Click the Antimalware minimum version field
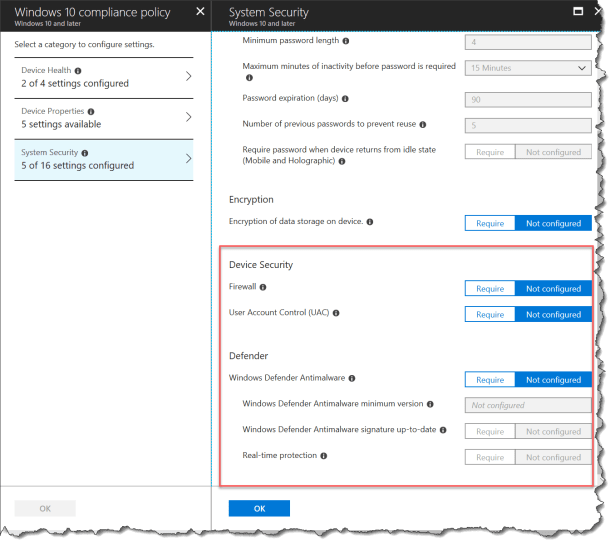The image size is (615, 546). pos(528,405)
